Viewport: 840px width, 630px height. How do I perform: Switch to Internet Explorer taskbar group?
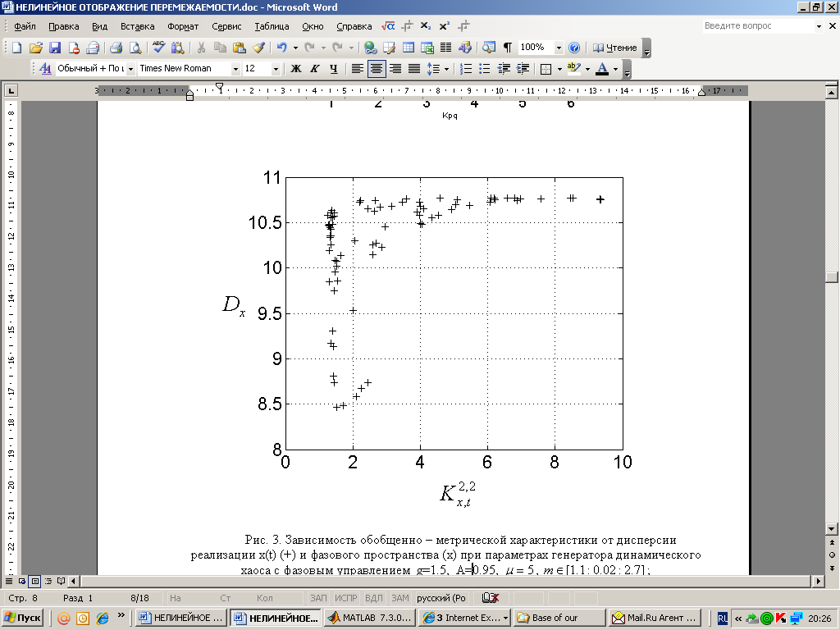[x=464, y=618]
